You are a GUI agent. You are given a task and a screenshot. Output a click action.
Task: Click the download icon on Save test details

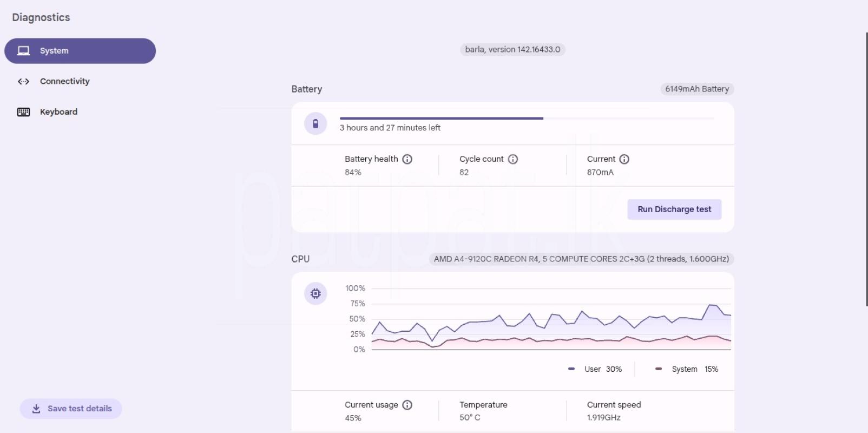tap(36, 409)
